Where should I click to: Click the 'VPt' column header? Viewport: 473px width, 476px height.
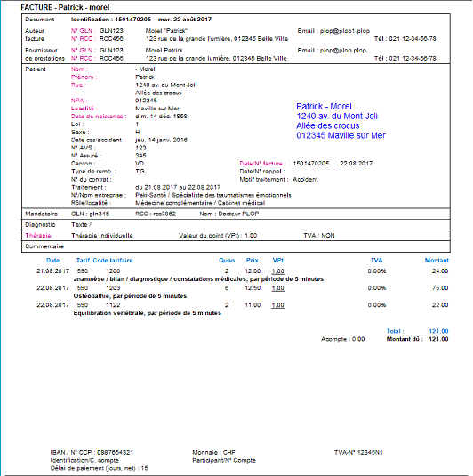point(278,261)
